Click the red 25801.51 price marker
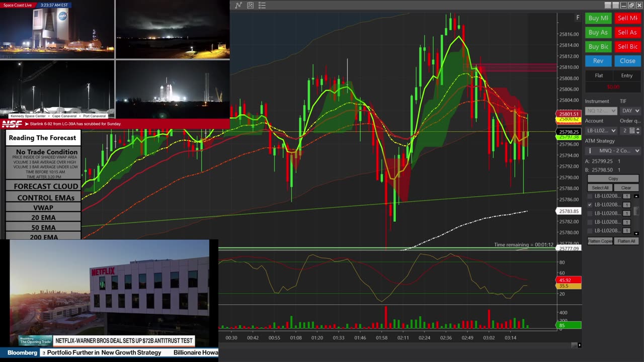The width and height of the screenshot is (644, 362). coord(568,114)
